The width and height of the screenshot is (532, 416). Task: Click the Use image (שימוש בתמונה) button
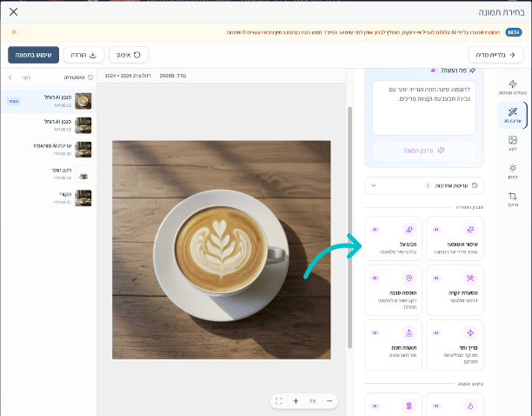click(x=33, y=55)
